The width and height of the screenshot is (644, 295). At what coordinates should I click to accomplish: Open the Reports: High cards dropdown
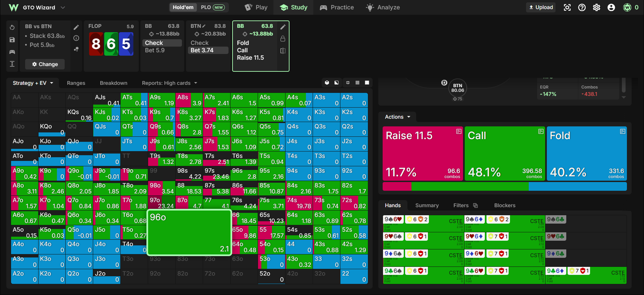point(169,83)
